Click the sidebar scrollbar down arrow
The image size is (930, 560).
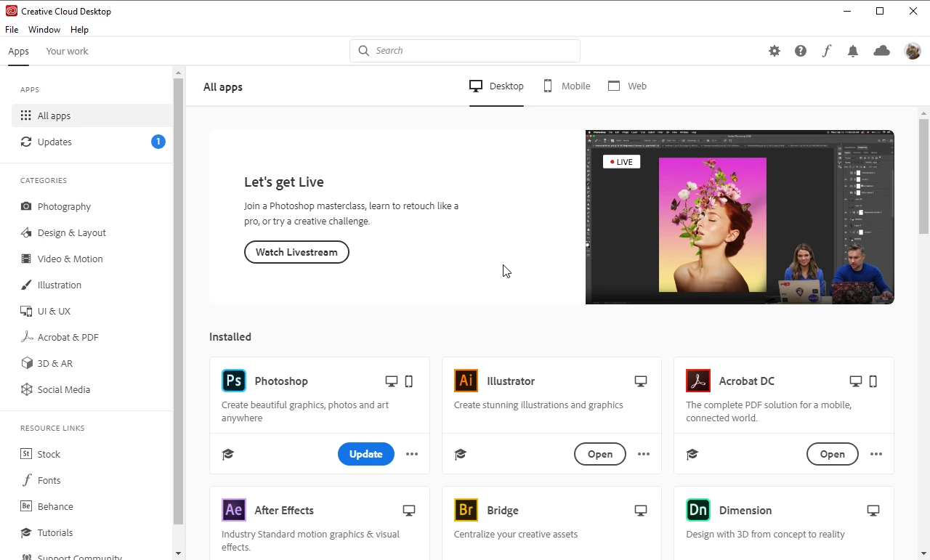(x=178, y=553)
